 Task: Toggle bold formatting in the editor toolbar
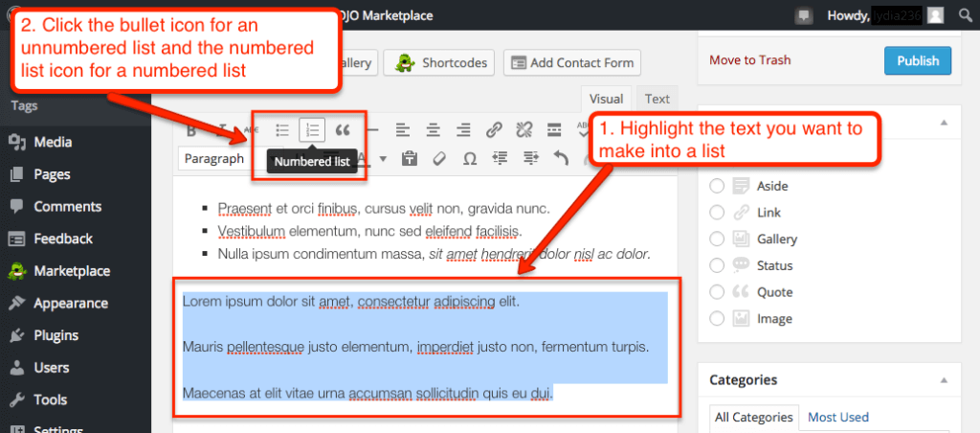(x=191, y=130)
